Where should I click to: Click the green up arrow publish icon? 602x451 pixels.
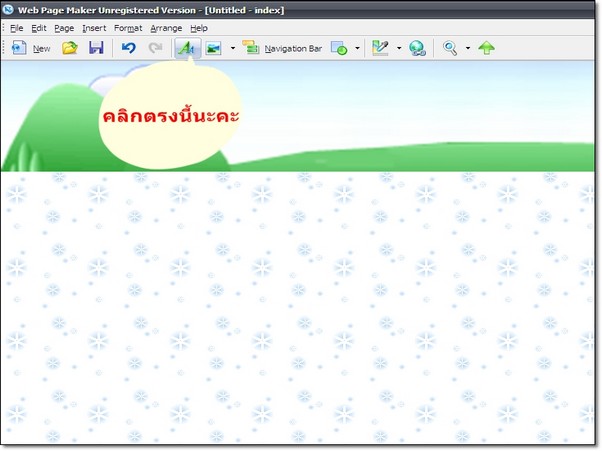click(486, 48)
